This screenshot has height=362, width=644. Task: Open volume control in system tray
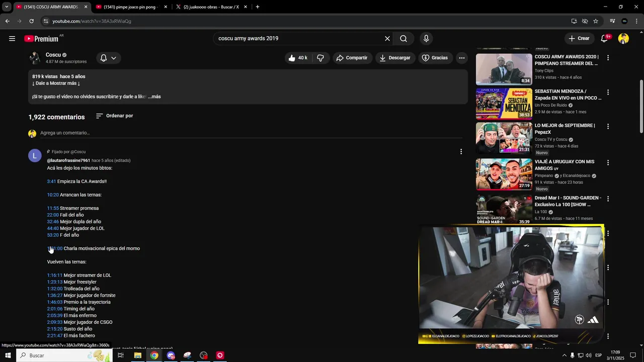click(x=588, y=355)
